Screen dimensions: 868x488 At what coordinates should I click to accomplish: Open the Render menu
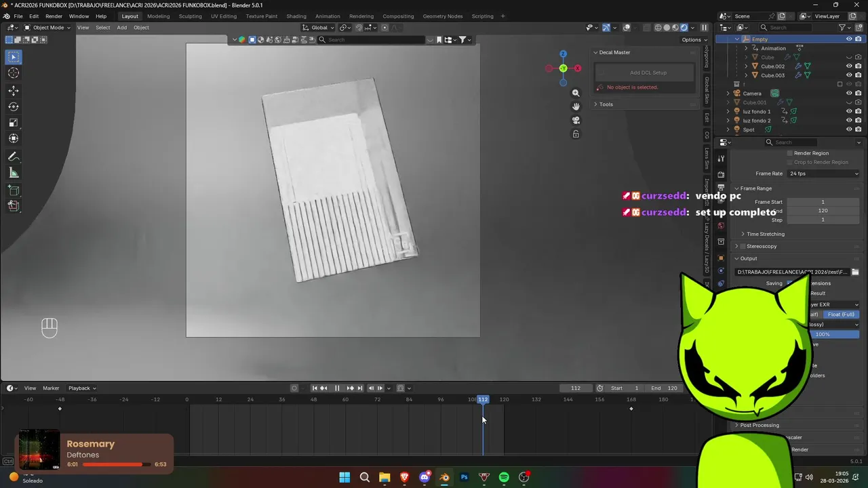pos(54,16)
